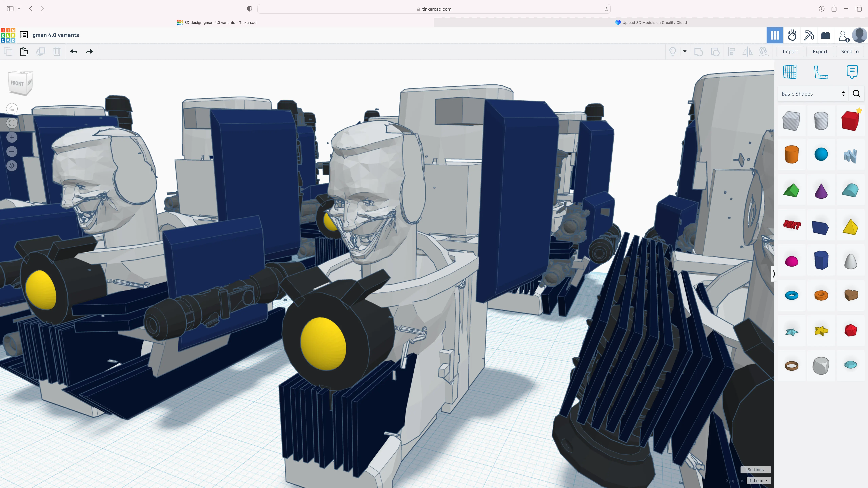Open the user profile avatar
This screenshot has width=868, height=488.
click(859, 35)
